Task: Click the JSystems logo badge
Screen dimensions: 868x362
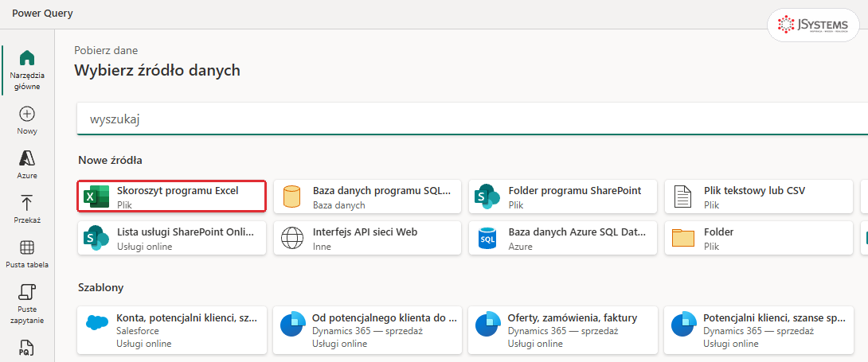Action: [x=812, y=25]
